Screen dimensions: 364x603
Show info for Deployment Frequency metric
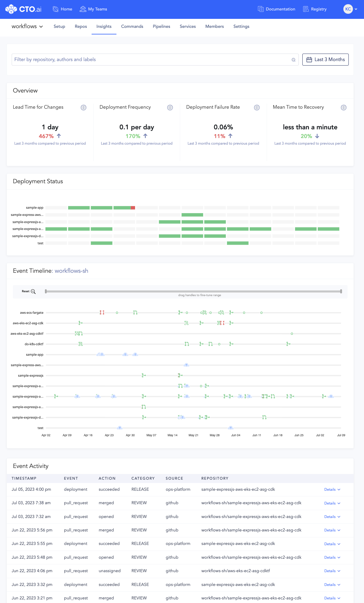click(x=170, y=107)
